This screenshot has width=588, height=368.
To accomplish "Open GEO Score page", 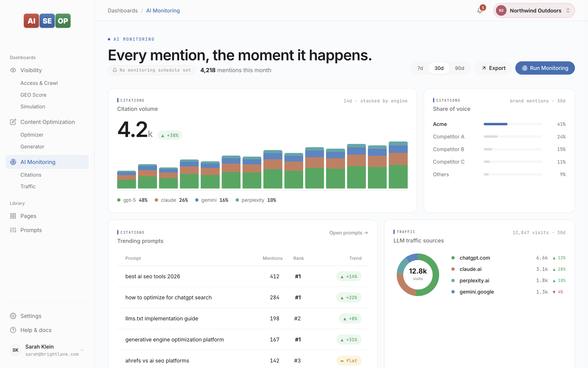I will [x=33, y=95].
